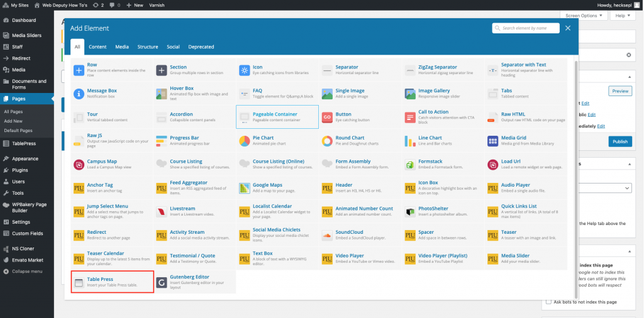
Task: Click the updates counter in admin bar
Action: click(x=99, y=5)
